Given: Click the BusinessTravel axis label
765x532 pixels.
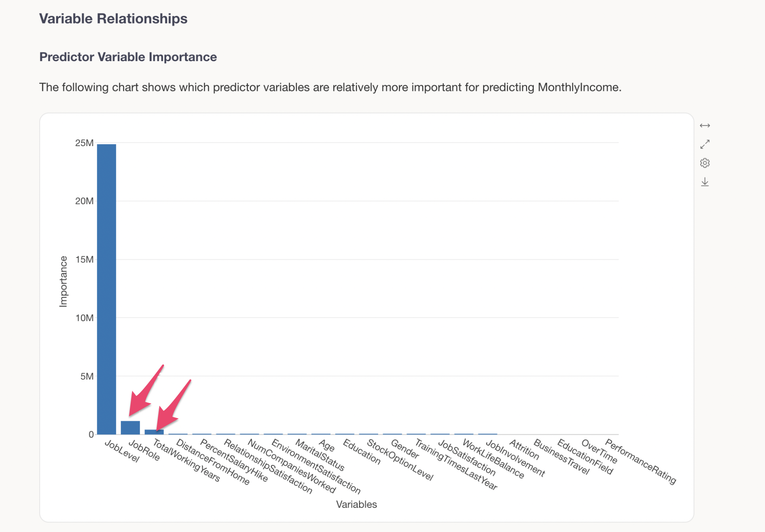Looking at the screenshot, I should click(561, 457).
